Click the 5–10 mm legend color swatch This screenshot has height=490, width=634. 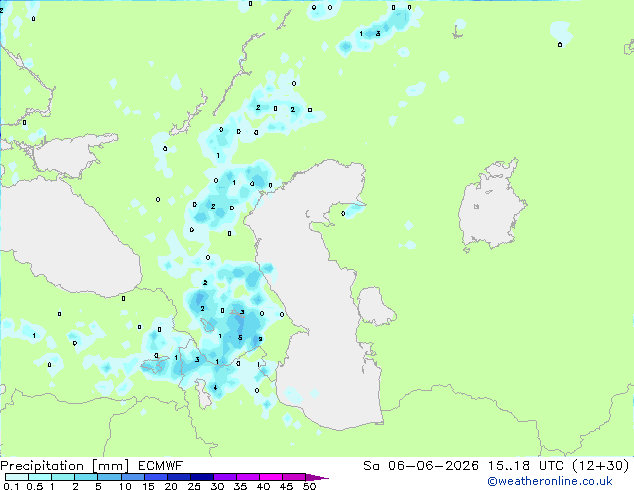(x=109, y=477)
